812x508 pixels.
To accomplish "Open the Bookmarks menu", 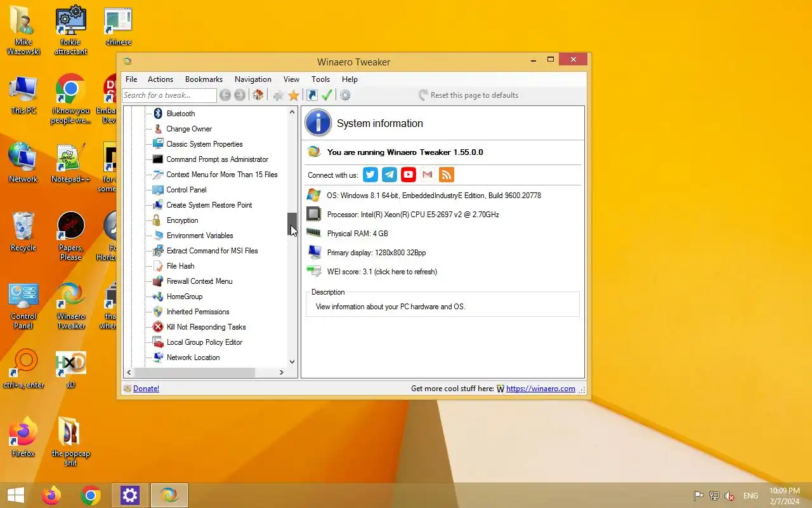I will point(204,79).
